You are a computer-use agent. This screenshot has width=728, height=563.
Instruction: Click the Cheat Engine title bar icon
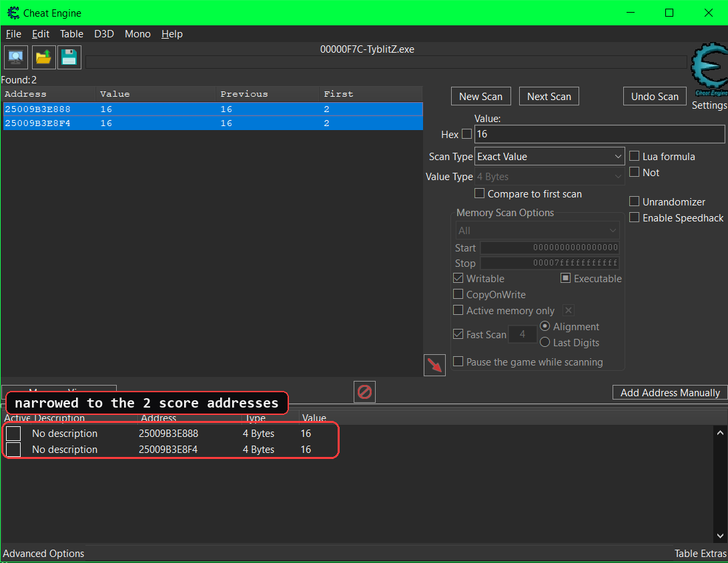pos(13,13)
